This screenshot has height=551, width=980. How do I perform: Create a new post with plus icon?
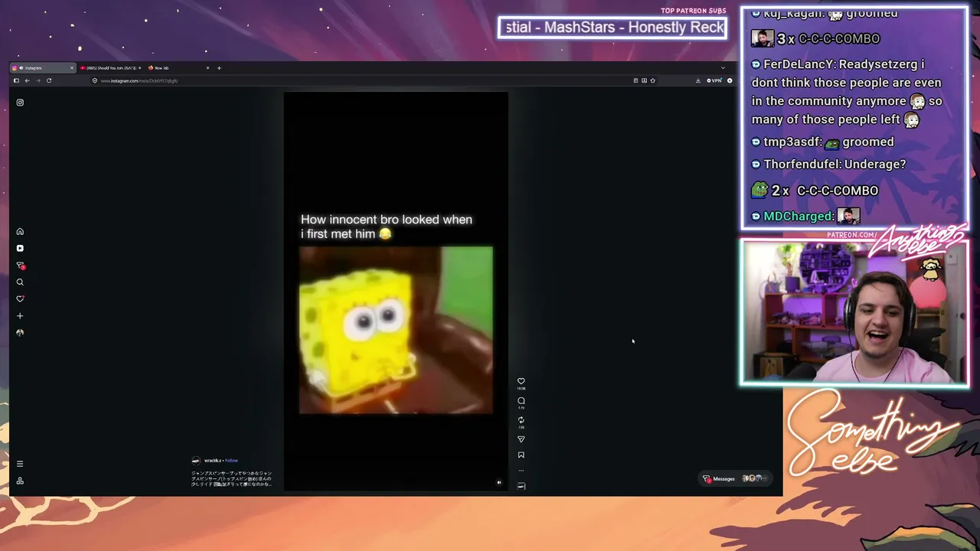[20, 315]
